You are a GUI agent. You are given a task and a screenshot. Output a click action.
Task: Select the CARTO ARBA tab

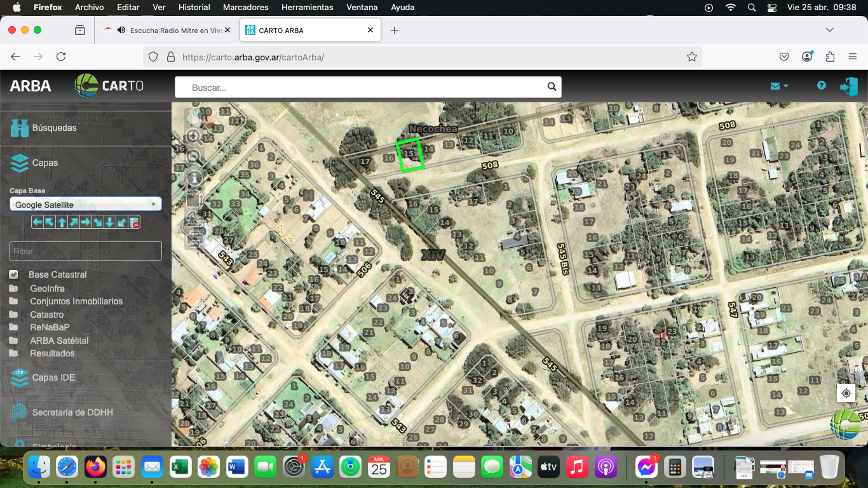point(310,30)
